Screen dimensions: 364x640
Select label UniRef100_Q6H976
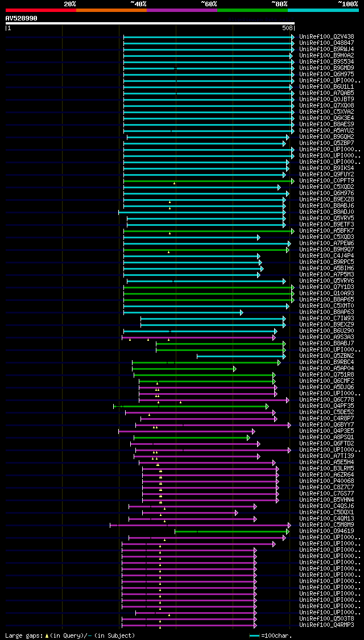(x=326, y=193)
